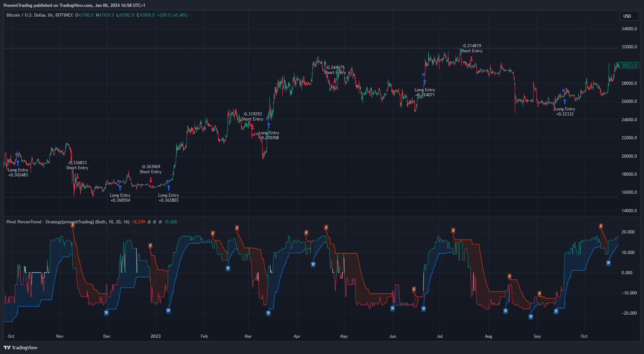Click the Short Entry -0.319293 label
The width and height of the screenshot is (644, 354).
click(252, 117)
